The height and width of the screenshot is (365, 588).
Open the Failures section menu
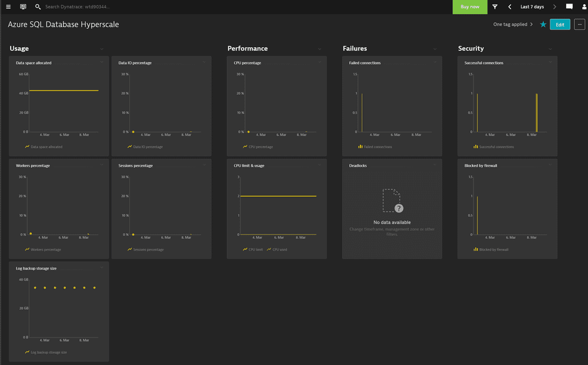coord(435,49)
